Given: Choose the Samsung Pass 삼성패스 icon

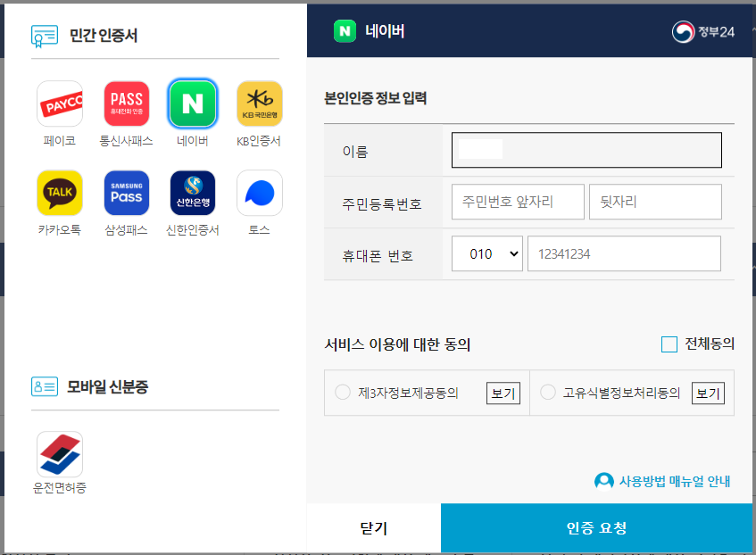Looking at the screenshot, I should tap(127, 193).
